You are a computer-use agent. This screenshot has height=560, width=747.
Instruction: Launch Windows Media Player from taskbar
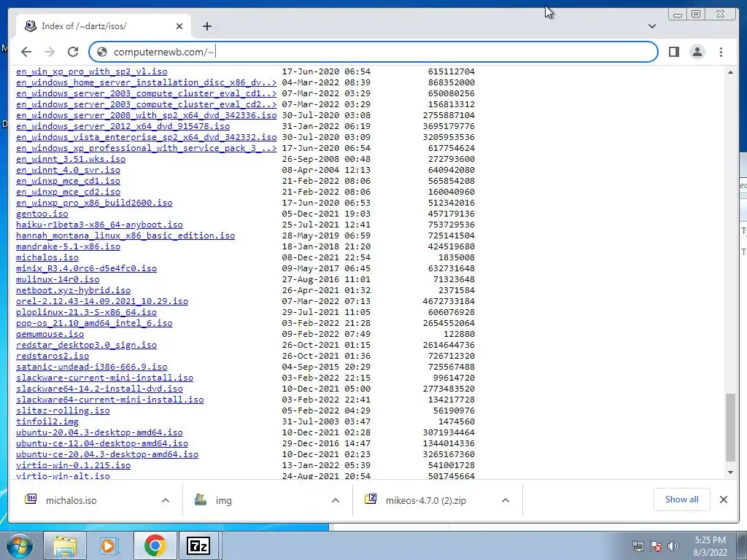coord(109,545)
